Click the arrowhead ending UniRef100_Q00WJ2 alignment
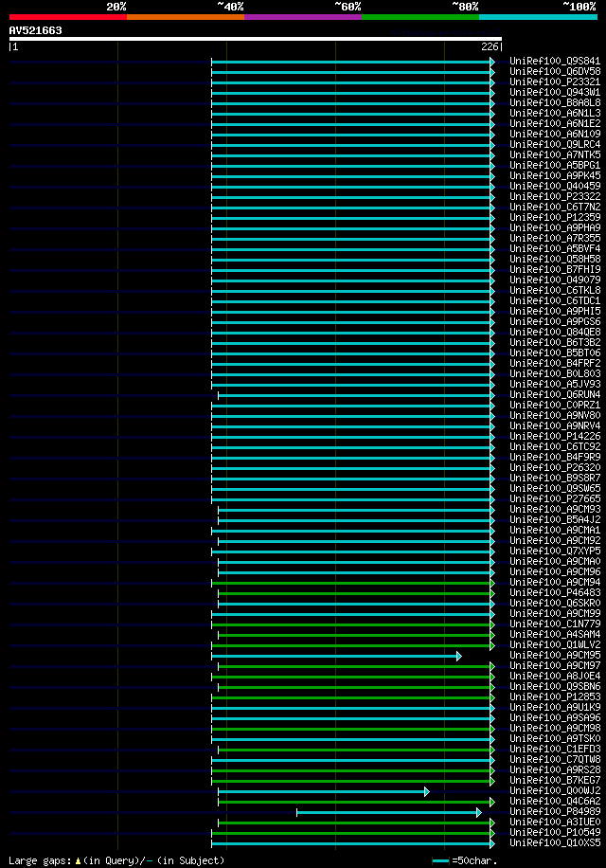606x868 pixels. (x=427, y=791)
